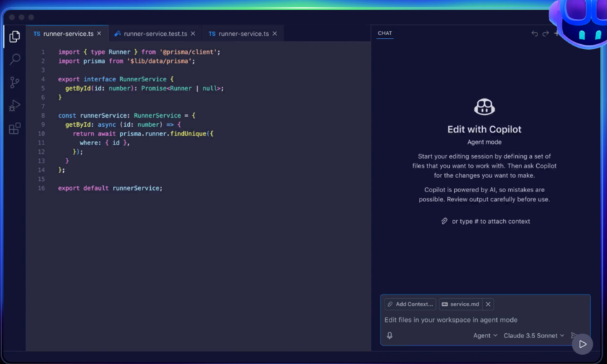Click 'findUnique' in line 10
The width and height of the screenshot is (607, 364).
point(188,133)
